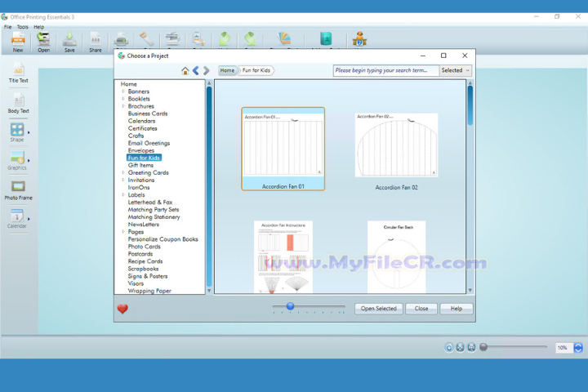Select Gift Items in the category tree

[140, 165]
